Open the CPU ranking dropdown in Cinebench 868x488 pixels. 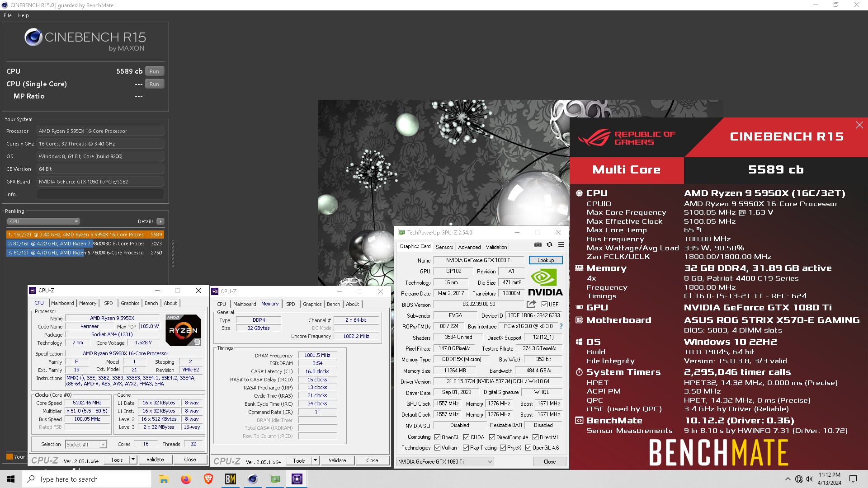click(x=43, y=221)
